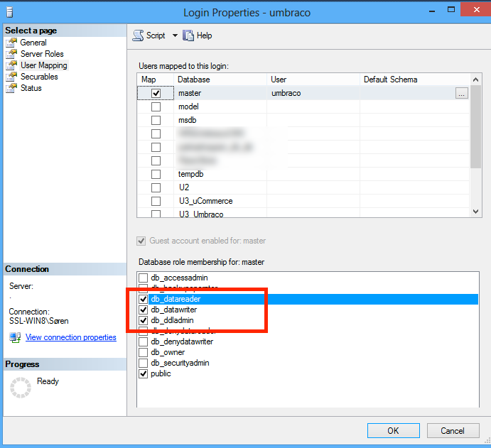
Task: Maximize the Login Properties window
Action: pos(451,9)
